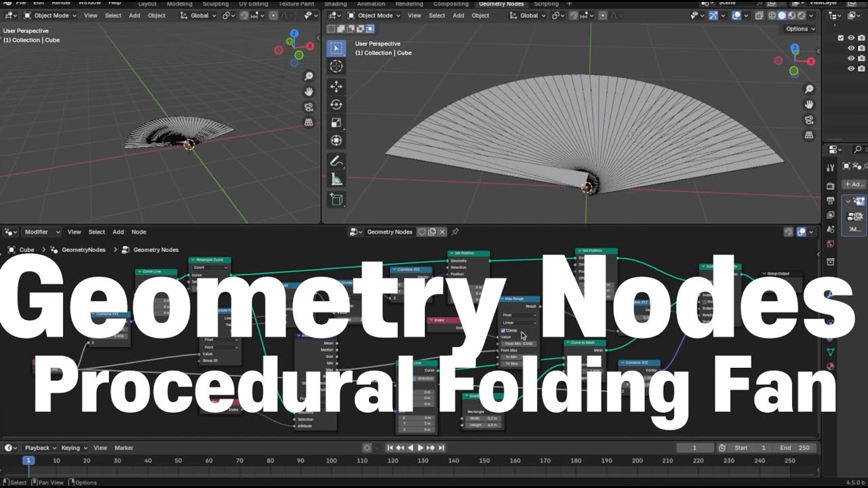This screenshot has width=868, height=488.
Task: Click the zoom magnifier in the left viewport
Action: pos(309,77)
